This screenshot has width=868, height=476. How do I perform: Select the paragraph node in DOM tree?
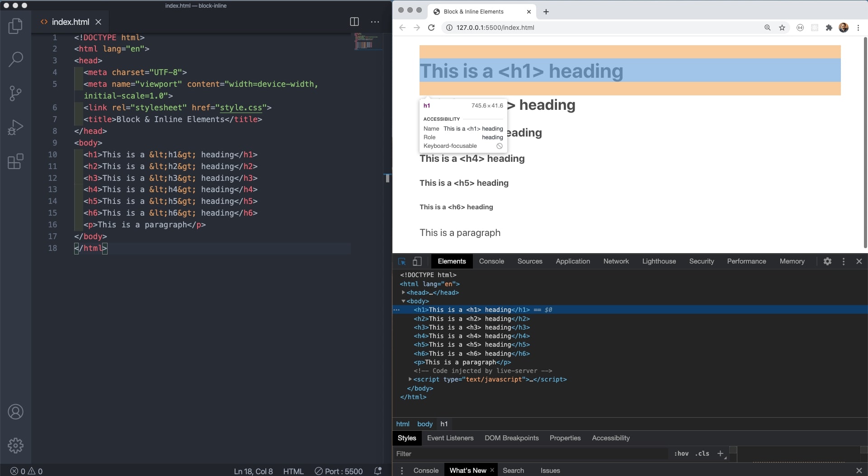462,362
